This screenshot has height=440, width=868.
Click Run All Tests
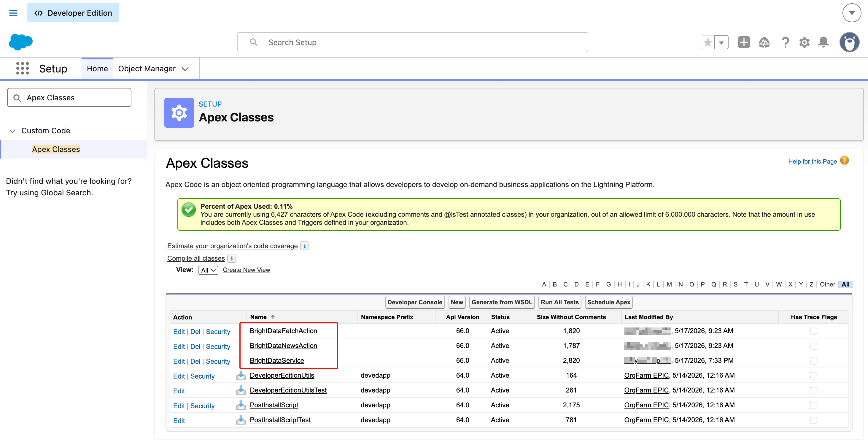point(560,302)
